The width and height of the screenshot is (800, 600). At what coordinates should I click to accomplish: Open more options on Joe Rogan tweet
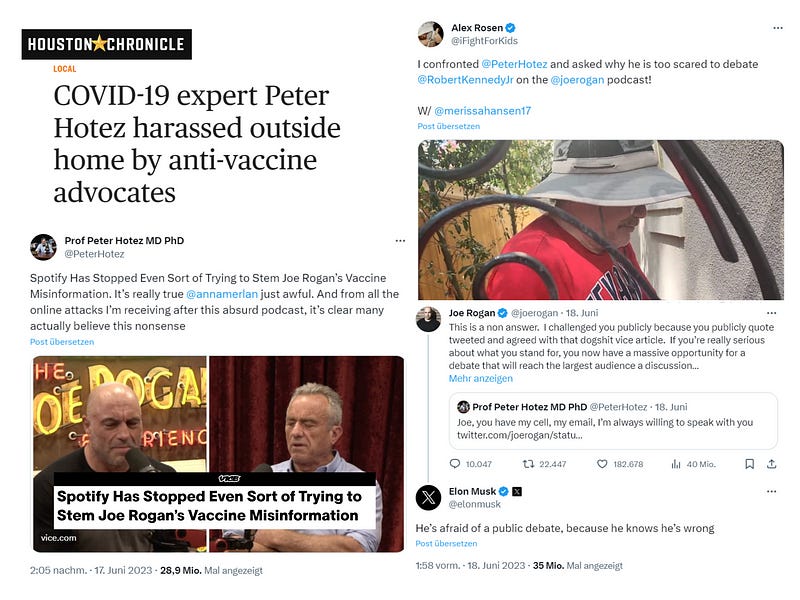pyautogui.click(x=771, y=313)
